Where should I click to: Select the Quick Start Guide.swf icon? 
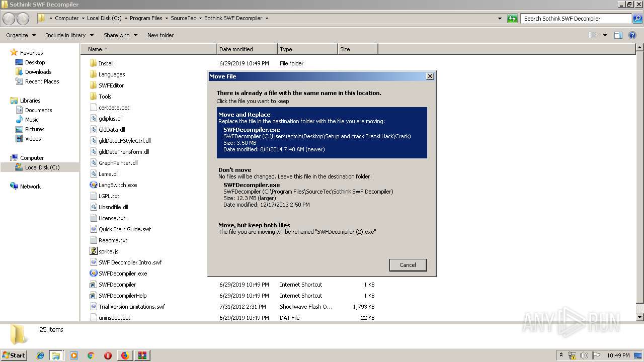click(93, 229)
